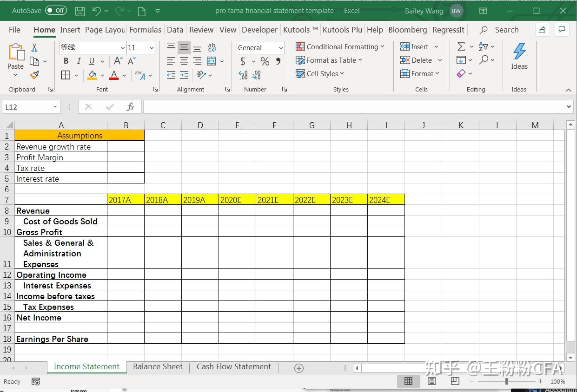Click the Share button at top right
This screenshot has width=577, height=392.
coord(542,30)
